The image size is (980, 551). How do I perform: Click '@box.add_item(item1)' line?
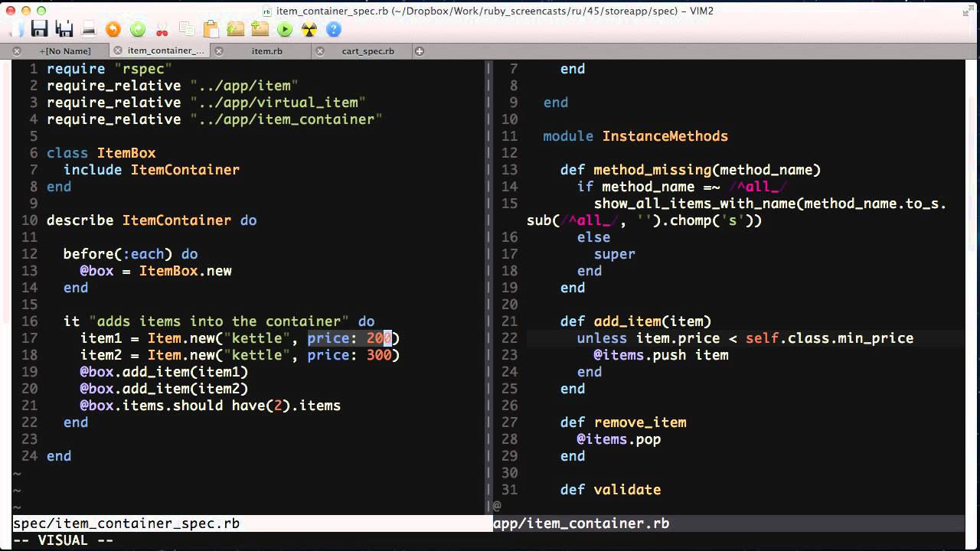[165, 372]
